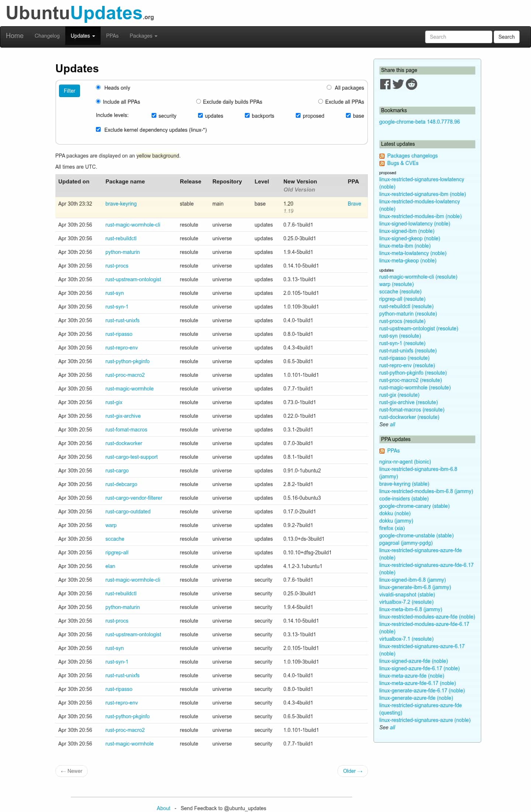This screenshot has width=531, height=812.
Task: Open elan package link
Action: click(x=110, y=566)
